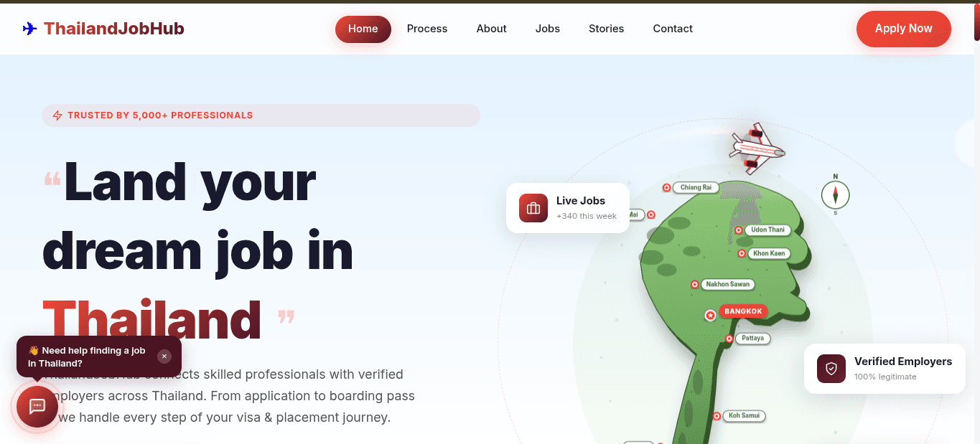Open the Contact nav item
980x444 pixels.
point(673,29)
